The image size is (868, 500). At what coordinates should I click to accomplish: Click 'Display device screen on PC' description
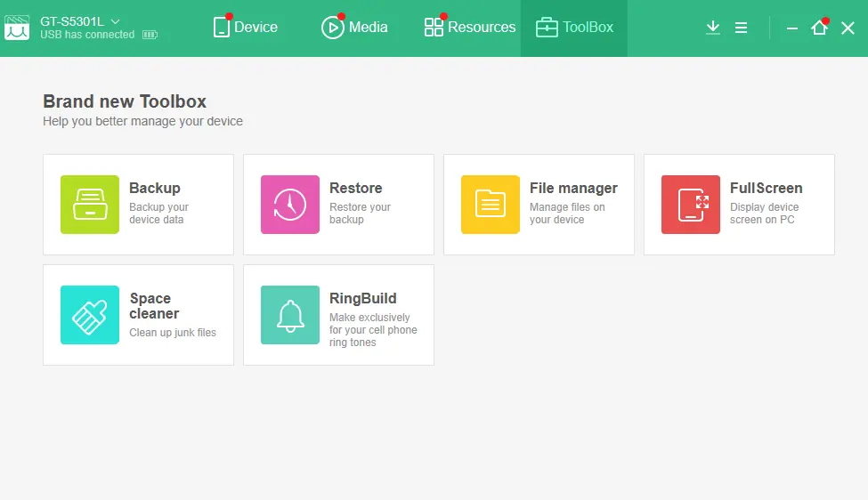pyautogui.click(x=765, y=213)
